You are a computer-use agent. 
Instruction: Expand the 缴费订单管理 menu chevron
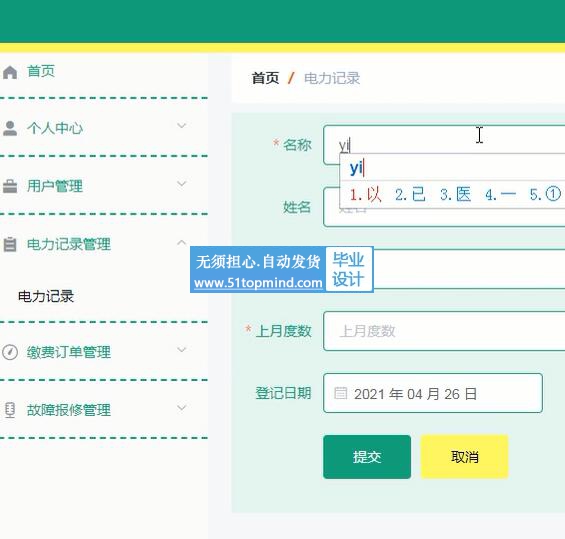click(182, 349)
